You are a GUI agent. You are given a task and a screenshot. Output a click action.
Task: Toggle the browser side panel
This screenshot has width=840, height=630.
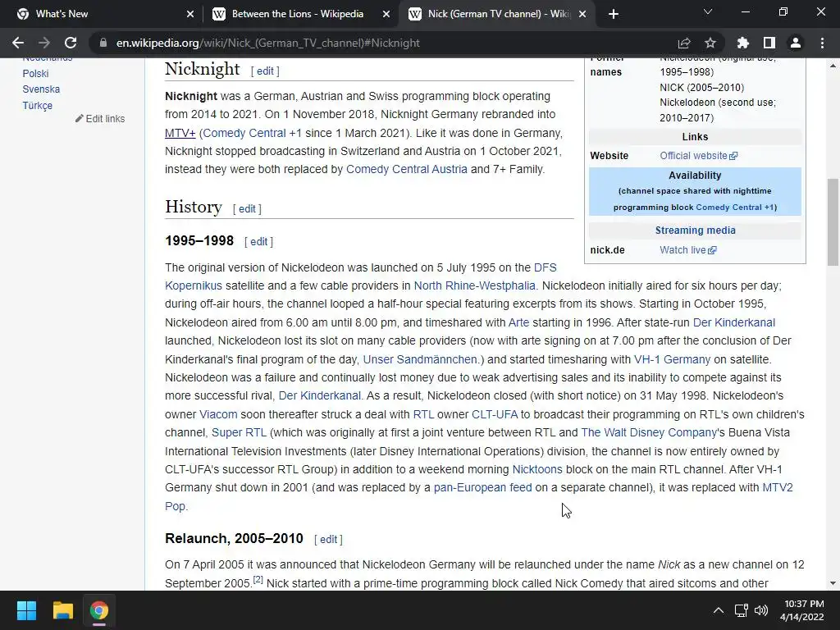(769, 43)
